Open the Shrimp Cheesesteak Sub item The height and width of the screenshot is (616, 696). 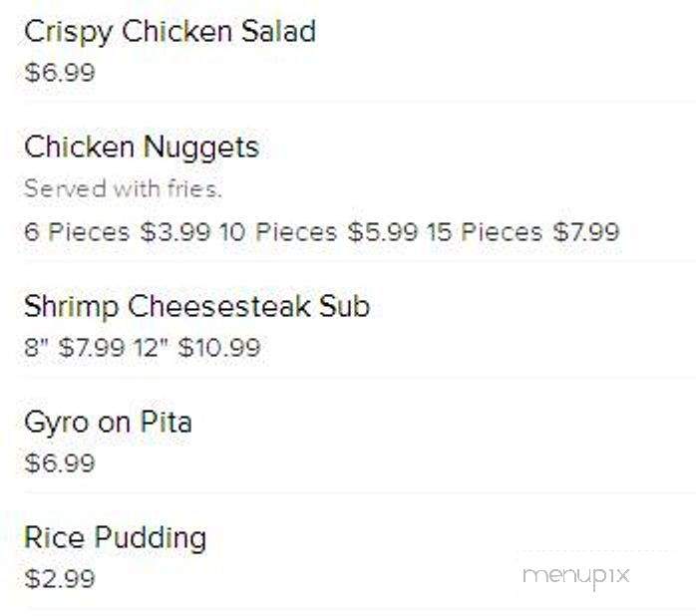click(197, 307)
